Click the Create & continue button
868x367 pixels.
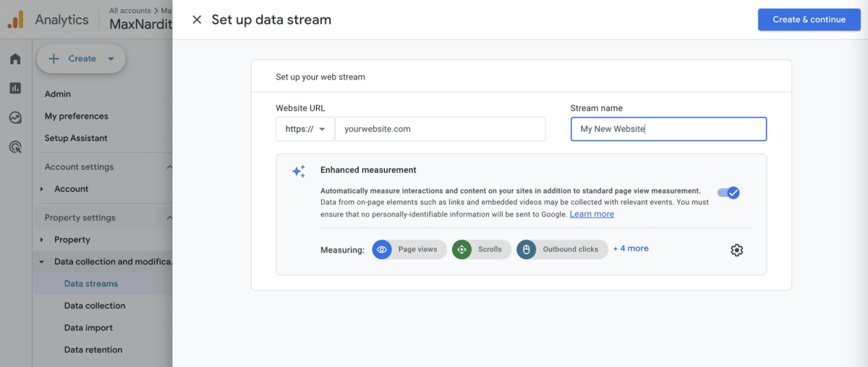pos(809,20)
